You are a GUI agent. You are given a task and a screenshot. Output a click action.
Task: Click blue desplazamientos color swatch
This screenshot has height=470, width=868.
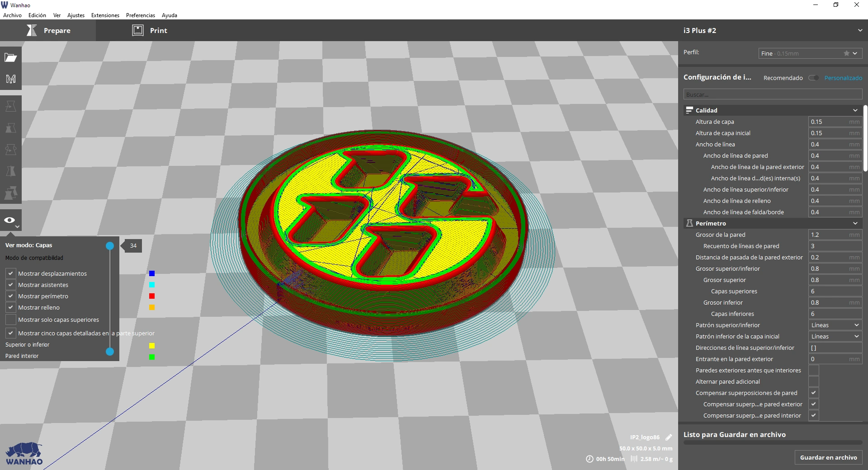152,273
